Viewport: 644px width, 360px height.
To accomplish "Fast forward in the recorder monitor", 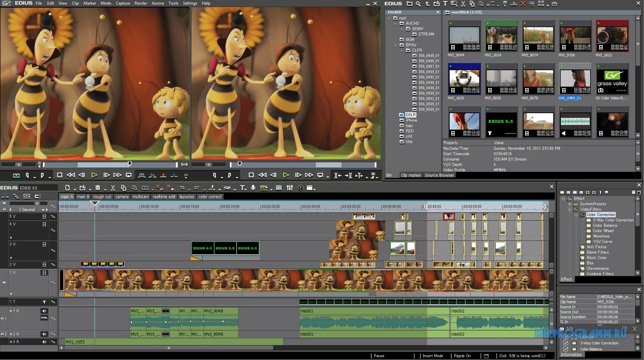I will point(309,175).
